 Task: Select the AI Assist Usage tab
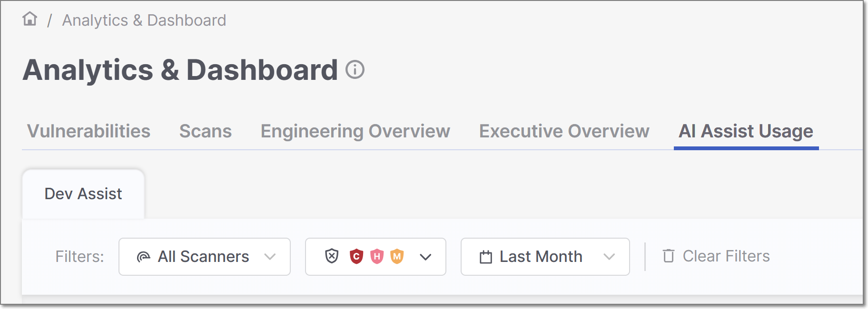(x=746, y=131)
